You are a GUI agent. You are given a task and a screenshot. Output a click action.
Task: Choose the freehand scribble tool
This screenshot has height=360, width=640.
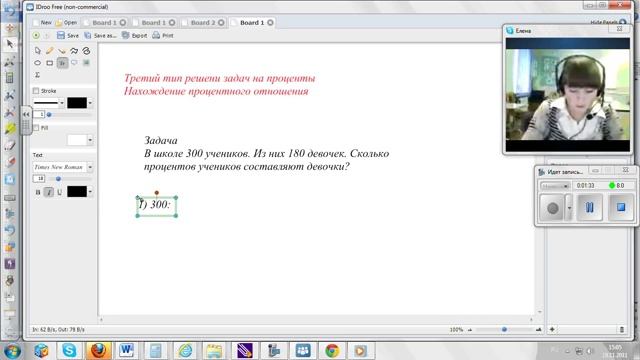[x=86, y=51]
